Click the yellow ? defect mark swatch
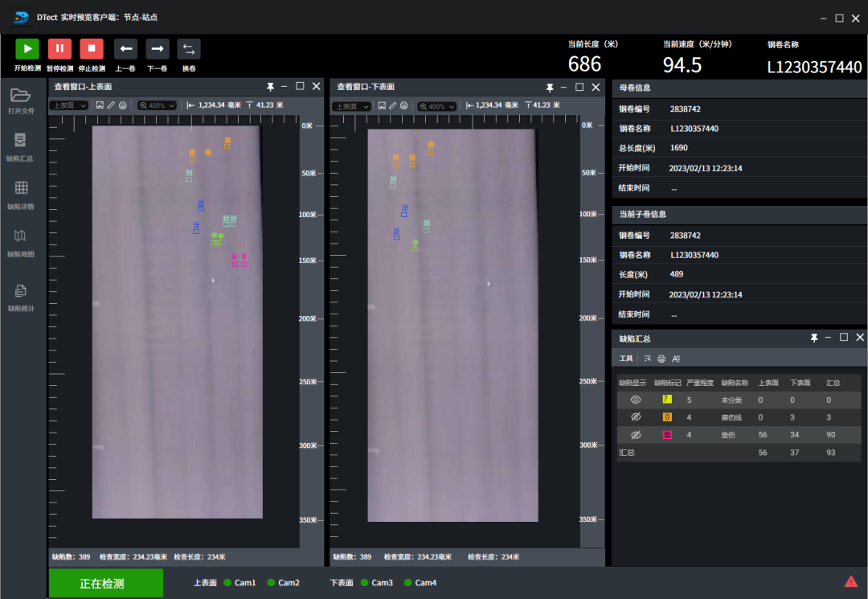Viewport: 868px width, 599px height. [667, 399]
